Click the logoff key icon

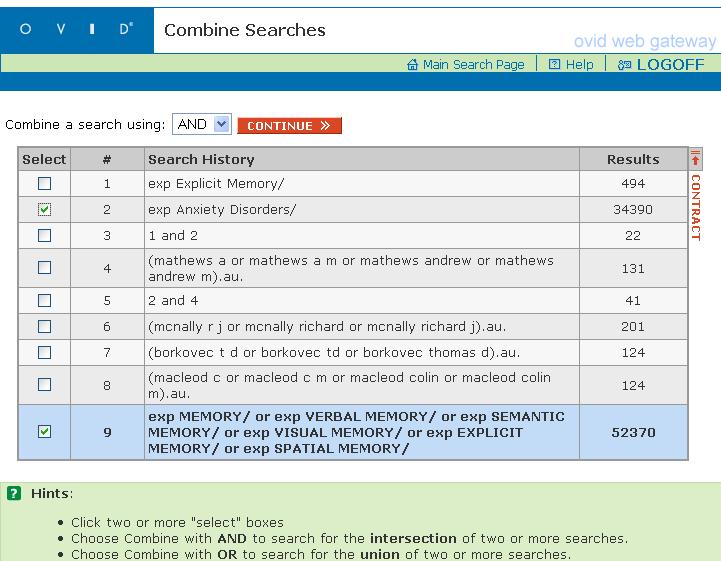(624, 65)
